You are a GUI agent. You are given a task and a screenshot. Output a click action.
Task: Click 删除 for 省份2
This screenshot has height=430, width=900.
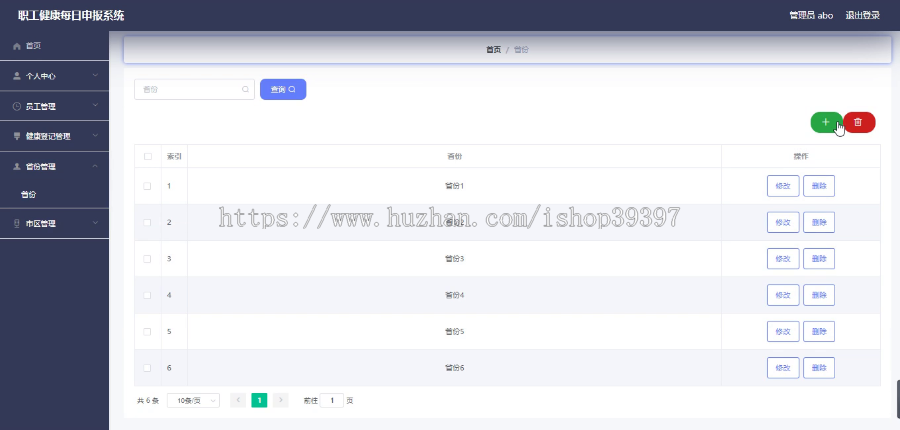click(x=819, y=222)
